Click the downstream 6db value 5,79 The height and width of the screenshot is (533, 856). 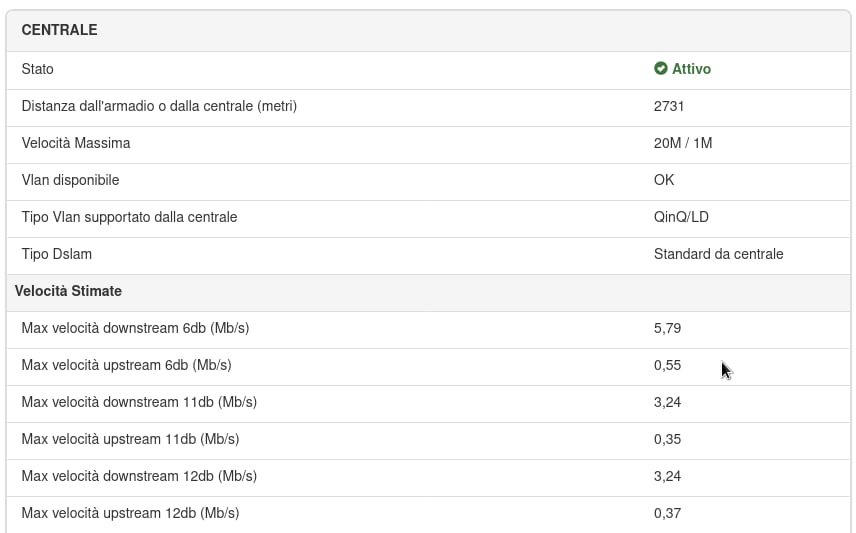pyautogui.click(x=667, y=328)
